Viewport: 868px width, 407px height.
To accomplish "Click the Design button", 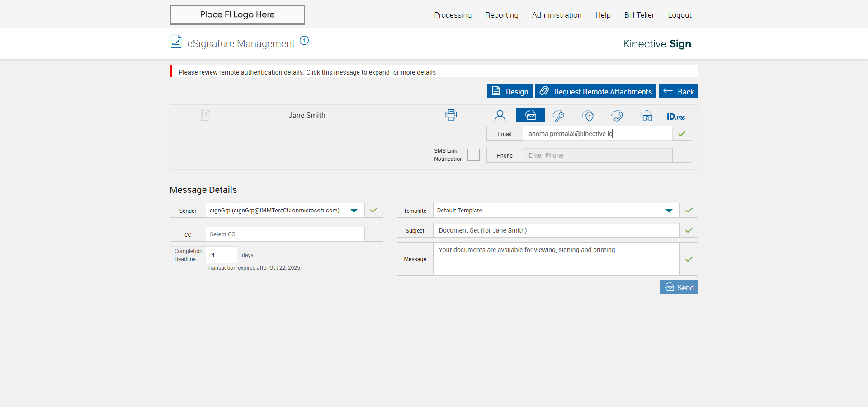I will tap(509, 91).
